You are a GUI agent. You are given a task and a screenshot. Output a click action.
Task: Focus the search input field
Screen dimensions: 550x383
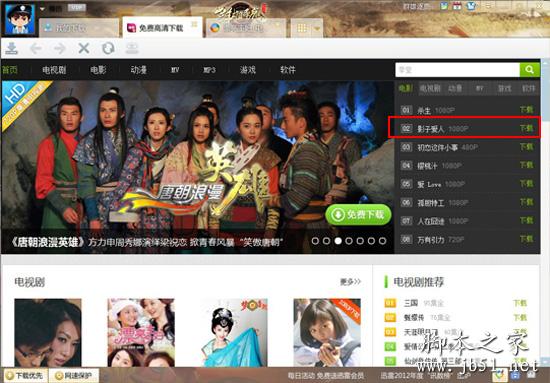457,69
